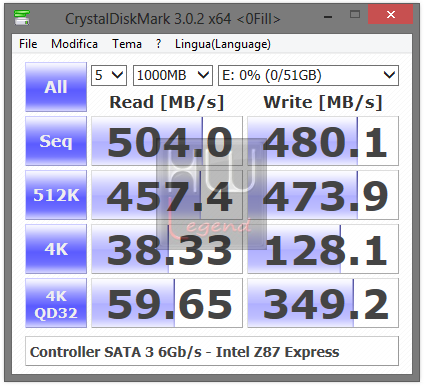Open the Tema menu
This screenshot has width=424, height=388.
click(127, 44)
